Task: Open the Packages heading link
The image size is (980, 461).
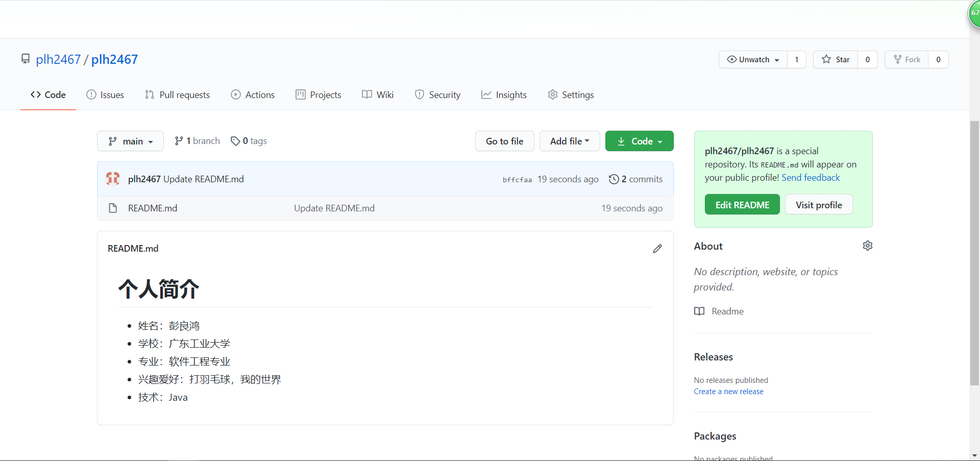Action: point(715,436)
